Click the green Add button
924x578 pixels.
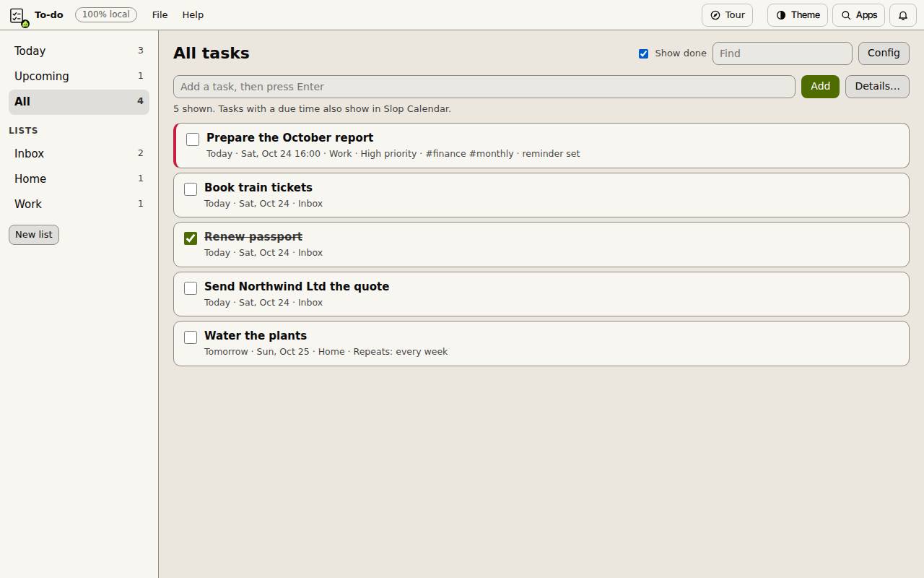(820, 87)
